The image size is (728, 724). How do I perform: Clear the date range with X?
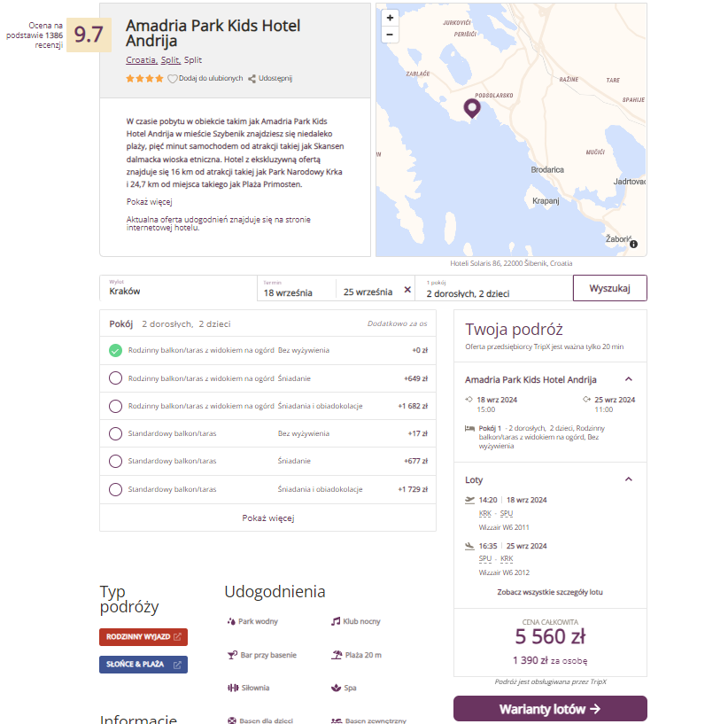pos(407,290)
